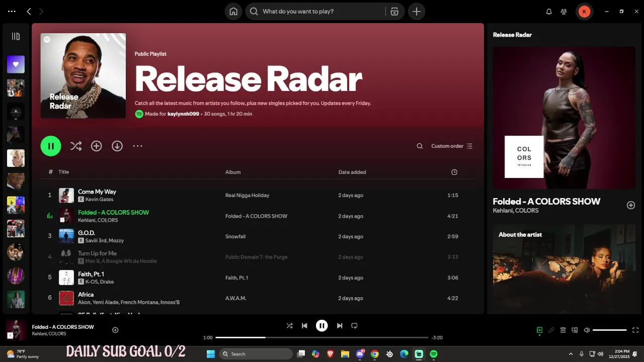
Task: Go to Spotify Home
Action: click(233, 12)
